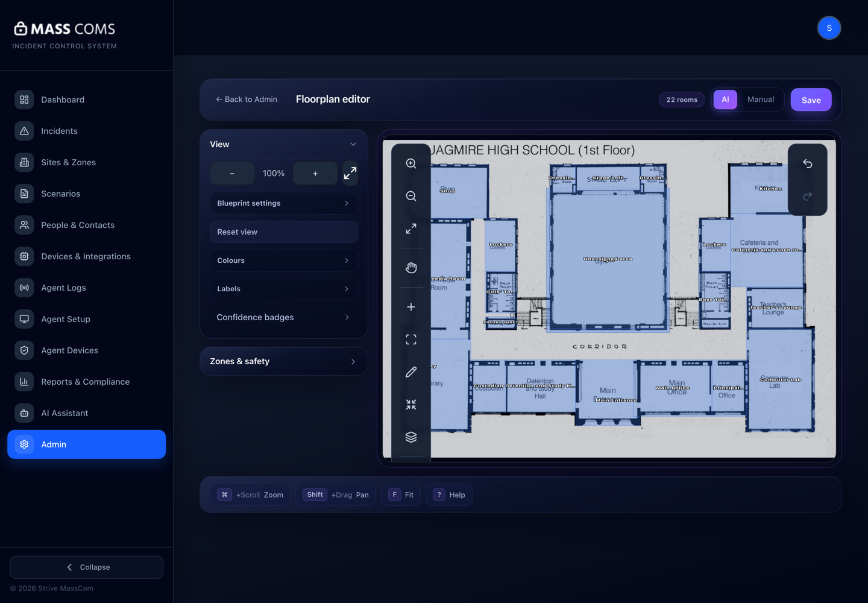Open People & Contacts page
868x603 pixels.
86,225
